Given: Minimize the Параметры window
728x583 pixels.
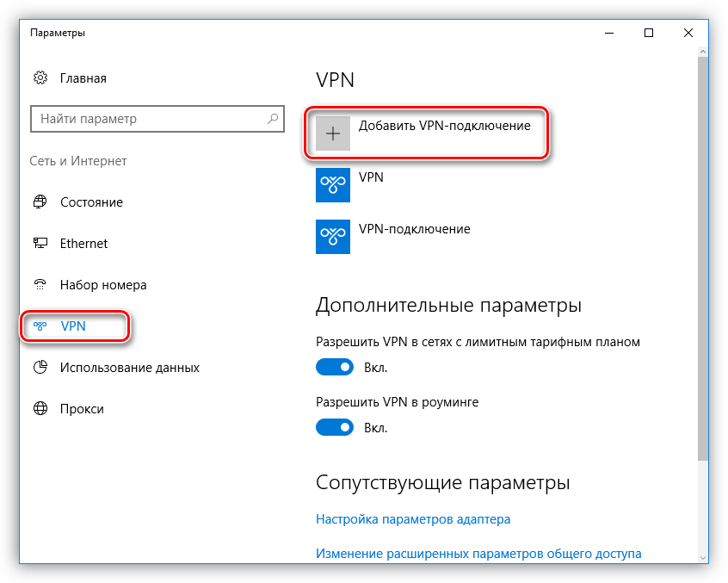Looking at the screenshot, I should (x=609, y=33).
